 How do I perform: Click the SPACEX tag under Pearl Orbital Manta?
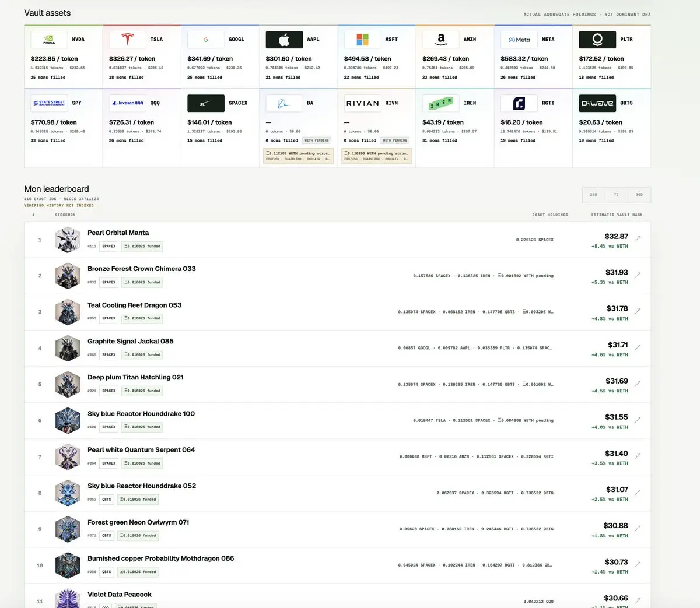pyautogui.click(x=109, y=246)
